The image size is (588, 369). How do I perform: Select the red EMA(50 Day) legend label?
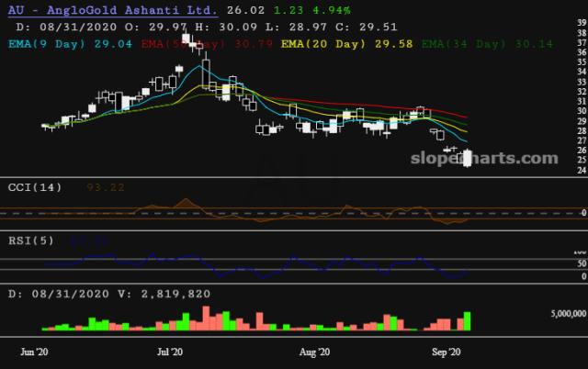click(x=207, y=44)
